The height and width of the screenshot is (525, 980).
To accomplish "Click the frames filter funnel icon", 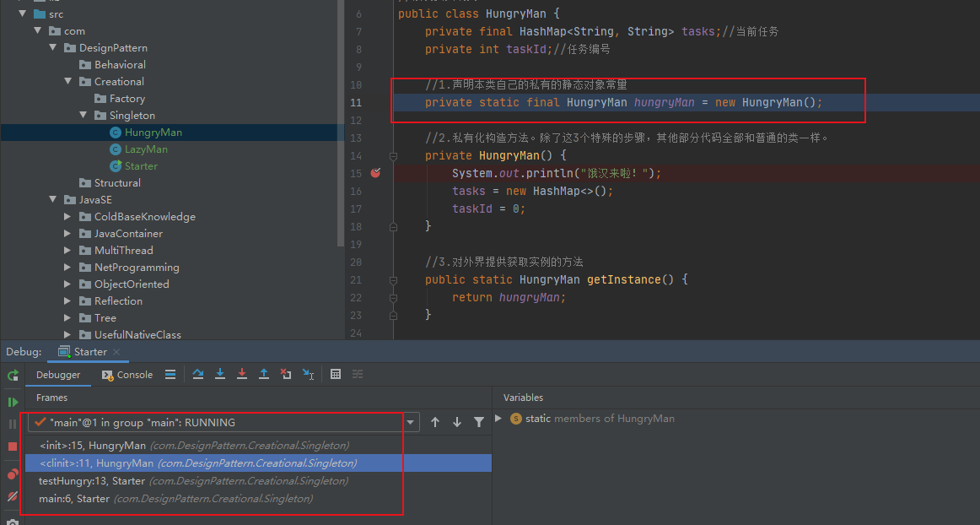I will pos(479,422).
